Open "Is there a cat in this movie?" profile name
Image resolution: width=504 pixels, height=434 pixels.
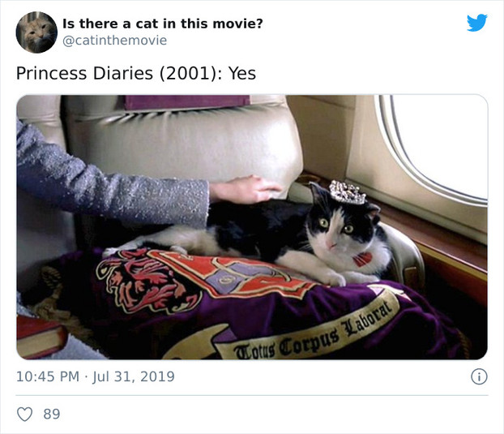(x=162, y=23)
